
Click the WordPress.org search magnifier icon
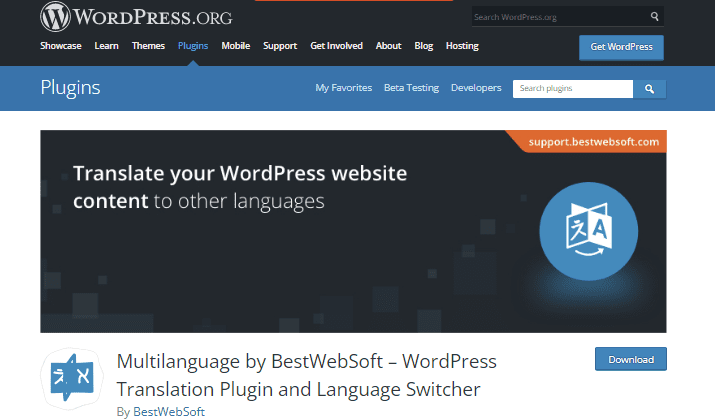(x=654, y=17)
